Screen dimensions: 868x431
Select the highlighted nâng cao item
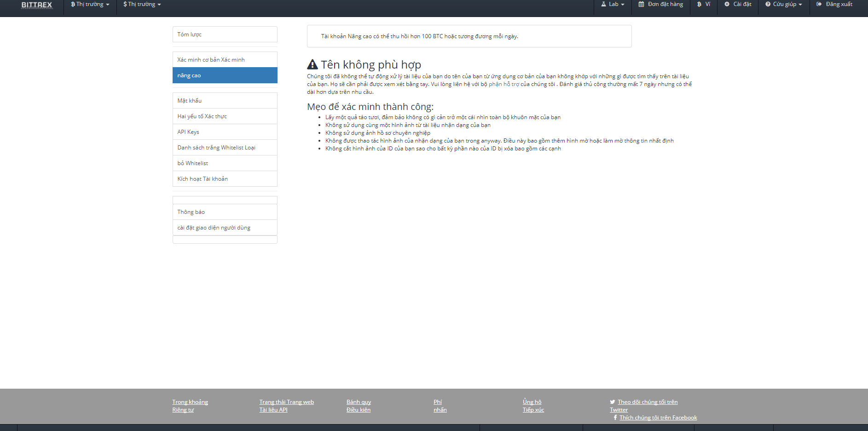pyautogui.click(x=225, y=75)
